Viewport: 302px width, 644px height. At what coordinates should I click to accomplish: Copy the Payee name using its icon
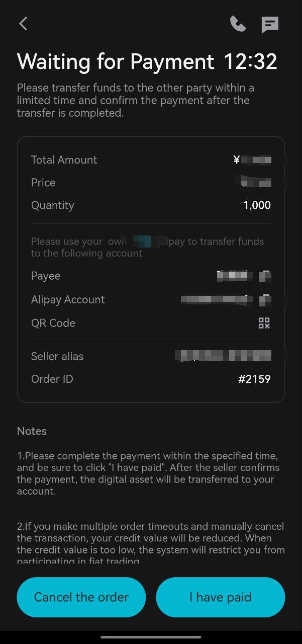pyautogui.click(x=265, y=276)
